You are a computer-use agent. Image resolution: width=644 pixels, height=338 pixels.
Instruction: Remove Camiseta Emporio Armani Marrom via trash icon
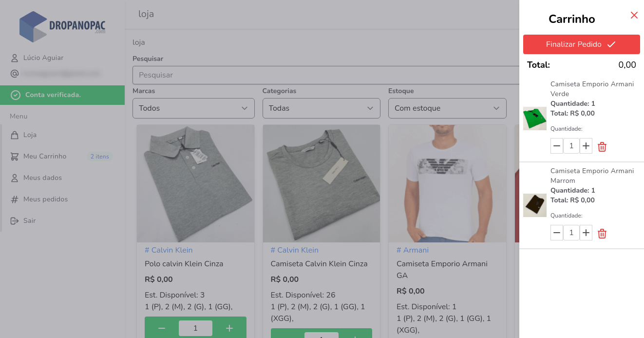602,233
